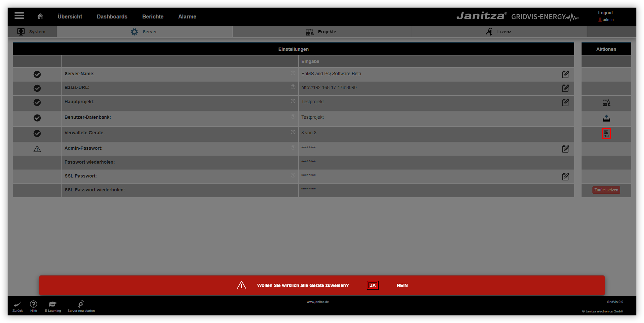
Task: Edit the Hauptprojekt using its pencil icon
Action: coord(565,103)
